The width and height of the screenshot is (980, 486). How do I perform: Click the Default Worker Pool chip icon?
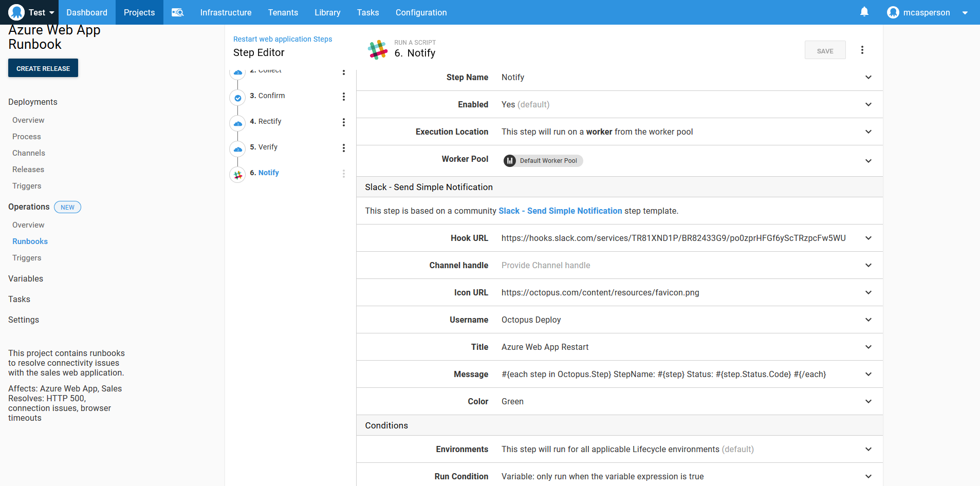(509, 160)
